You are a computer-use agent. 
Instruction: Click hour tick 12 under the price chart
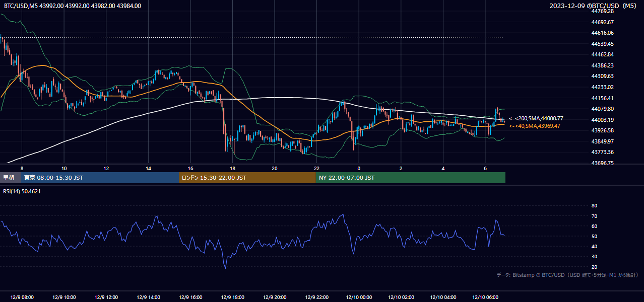(106, 168)
